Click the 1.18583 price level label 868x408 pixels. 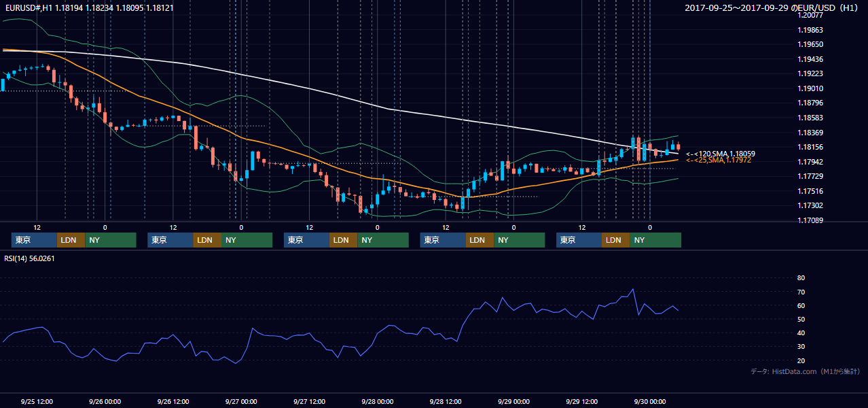[x=810, y=118]
